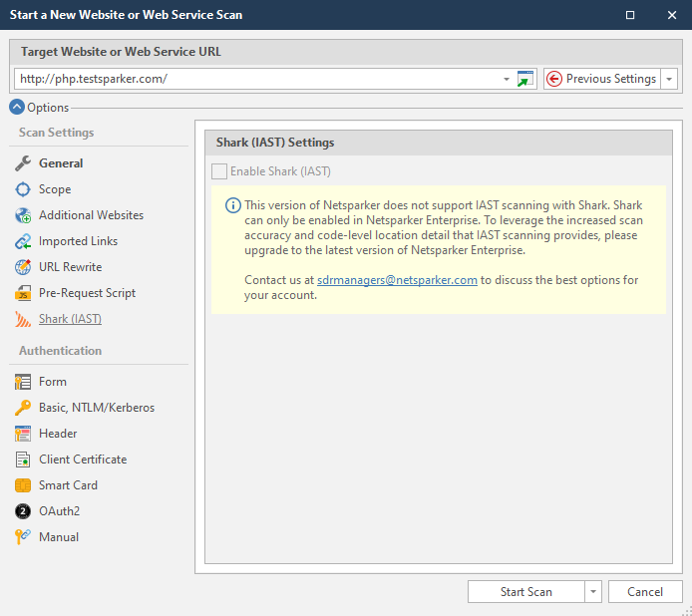Open the target URL history dropdown
The width and height of the screenshot is (692, 616).
tap(507, 79)
